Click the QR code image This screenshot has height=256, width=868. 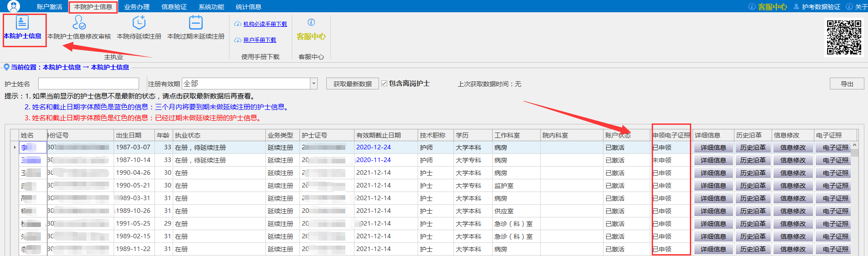(844, 37)
